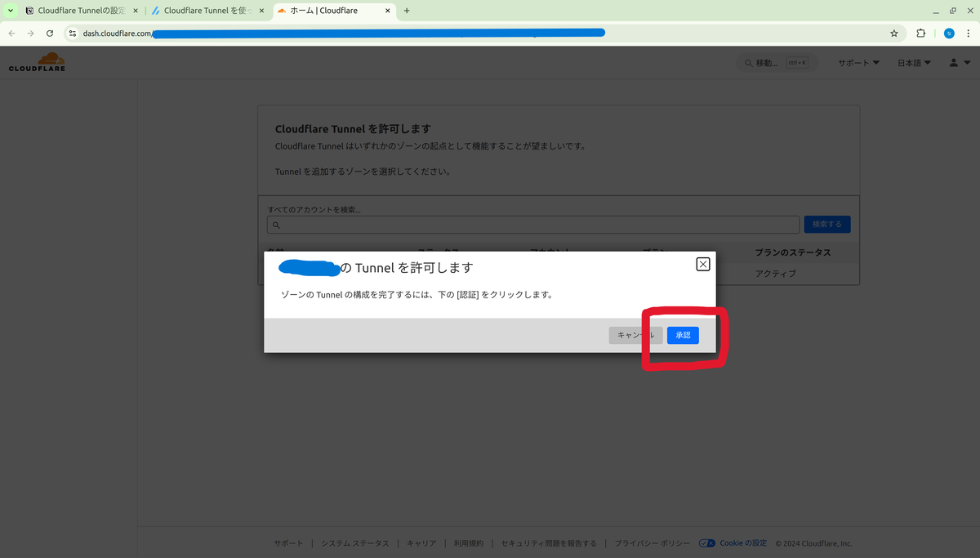Open a new browser tab with plus icon
The height and width of the screenshot is (558, 980).
click(407, 11)
